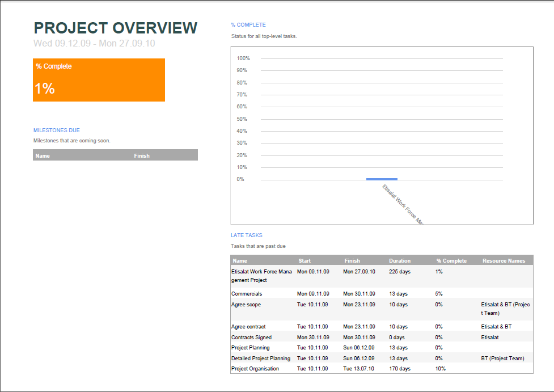Select the PROJECT OVERVIEW title text

point(116,28)
